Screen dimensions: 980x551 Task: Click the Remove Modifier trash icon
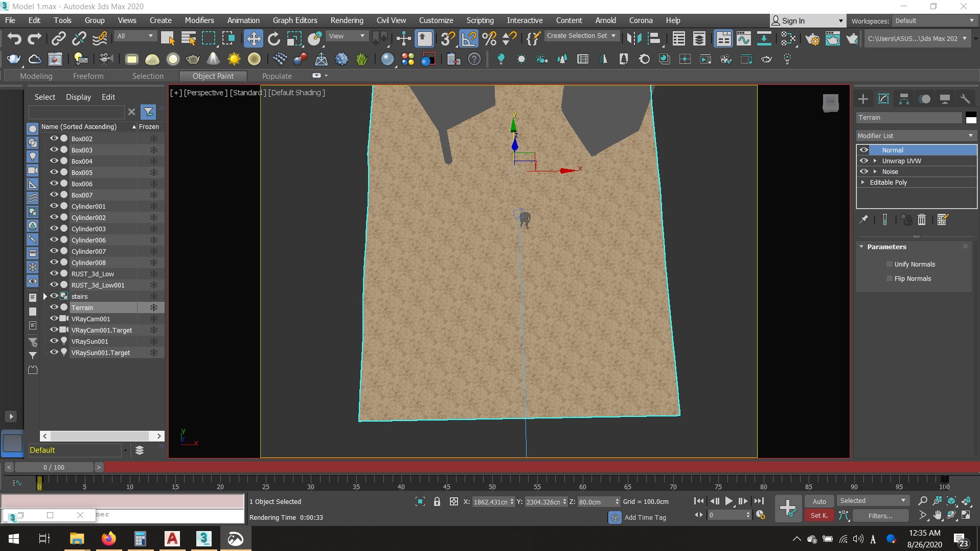click(x=922, y=219)
